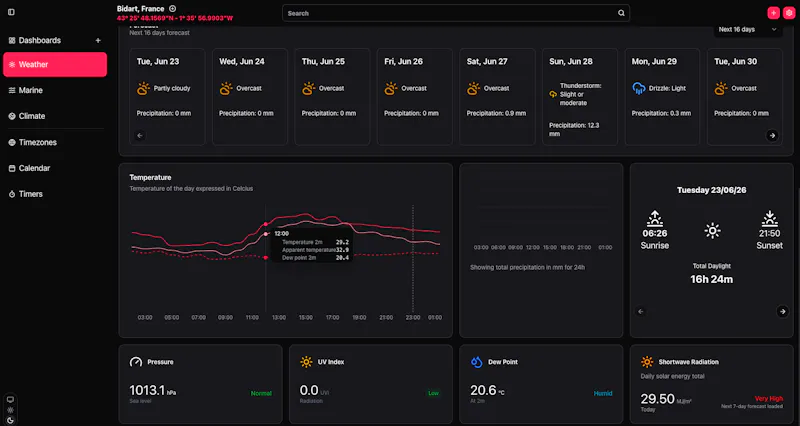The image size is (800, 426).
Task: Click the precipitation chart caption text
Action: 527,267
